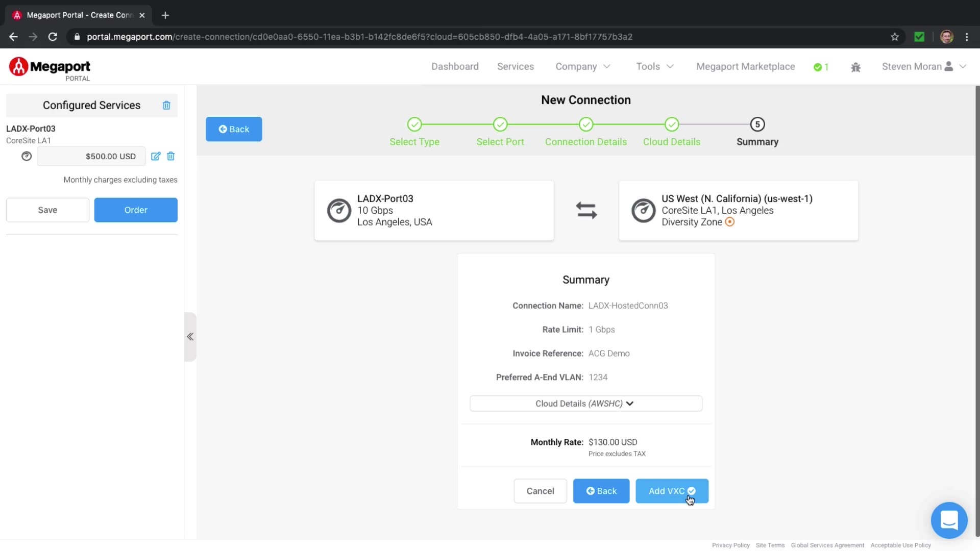This screenshot has height=551, width=980.
Task: Open the Dashboard menu item
Action: tap(455, 67)
